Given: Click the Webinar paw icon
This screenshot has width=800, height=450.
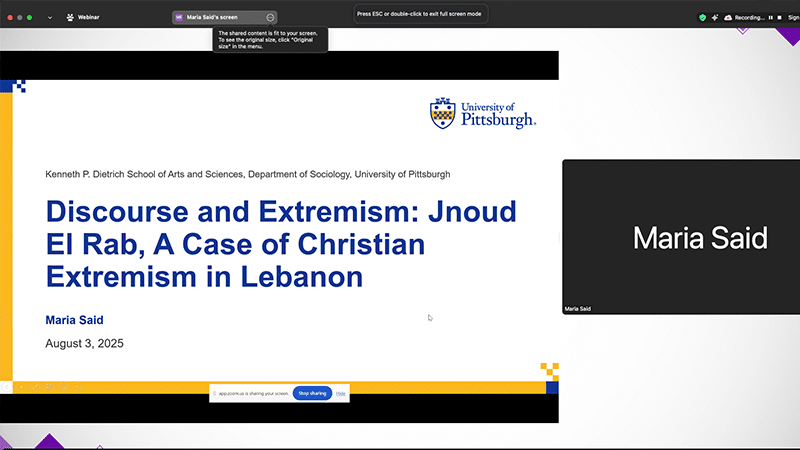Looking at the screenshot, I should point(69,17).
